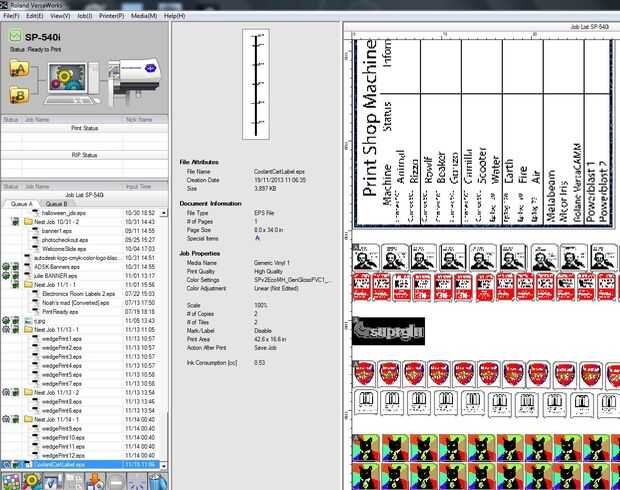
Task: Open the Job(J) menu
Action: pyautogui.click(x=85, y=16)
